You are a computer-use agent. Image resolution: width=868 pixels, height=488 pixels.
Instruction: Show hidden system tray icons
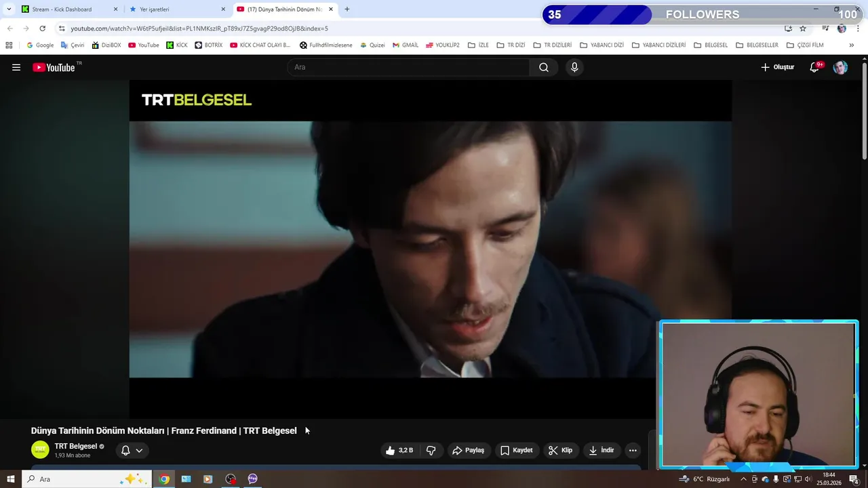coord(744,479)
